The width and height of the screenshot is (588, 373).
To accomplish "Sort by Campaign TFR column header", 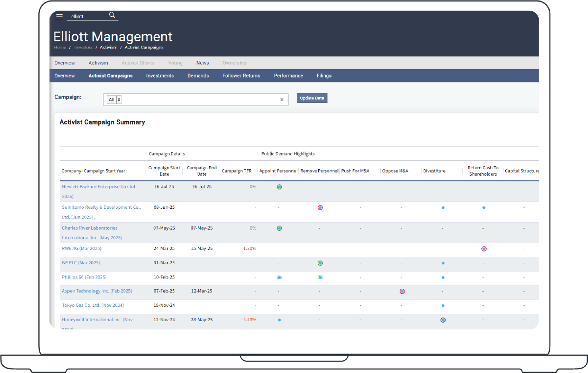I will point(236,171).
